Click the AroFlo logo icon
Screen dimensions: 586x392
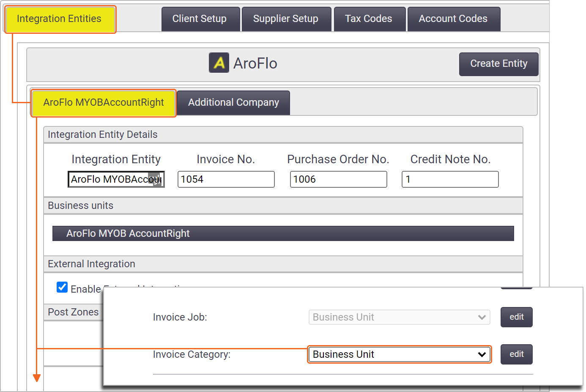point(219,63)
